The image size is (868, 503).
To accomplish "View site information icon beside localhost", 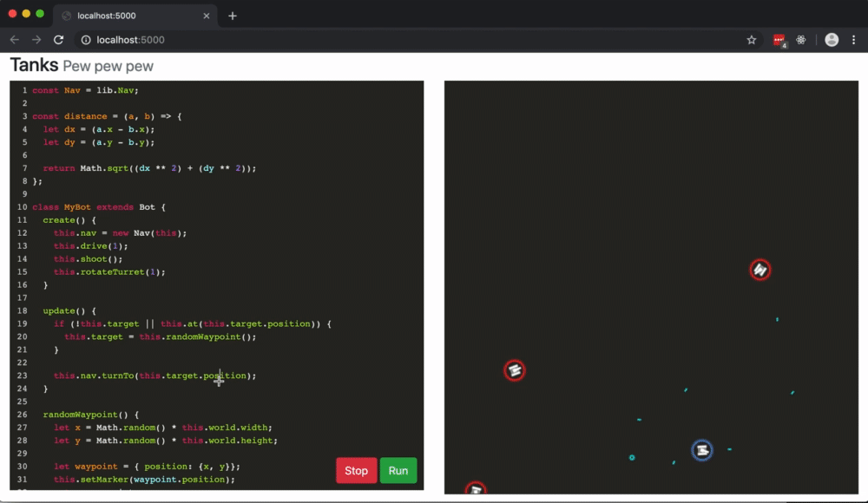I will coord(86,40).
